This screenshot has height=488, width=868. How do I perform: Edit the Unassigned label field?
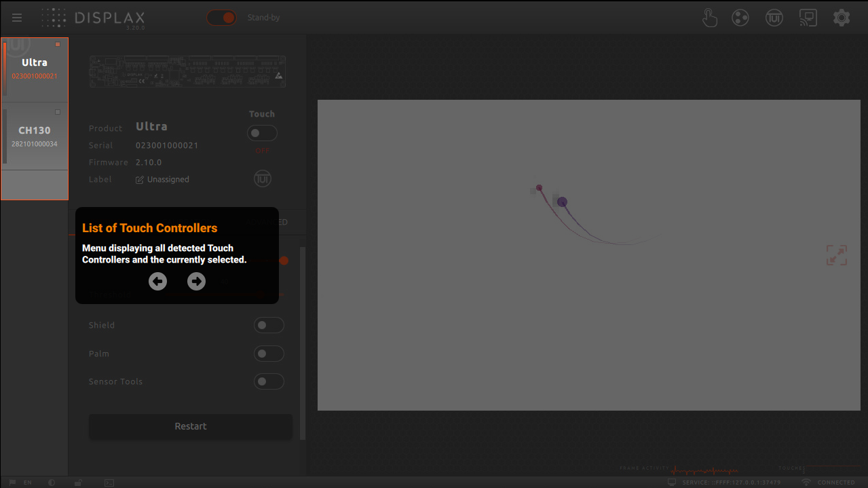click(x=163, y=180)
